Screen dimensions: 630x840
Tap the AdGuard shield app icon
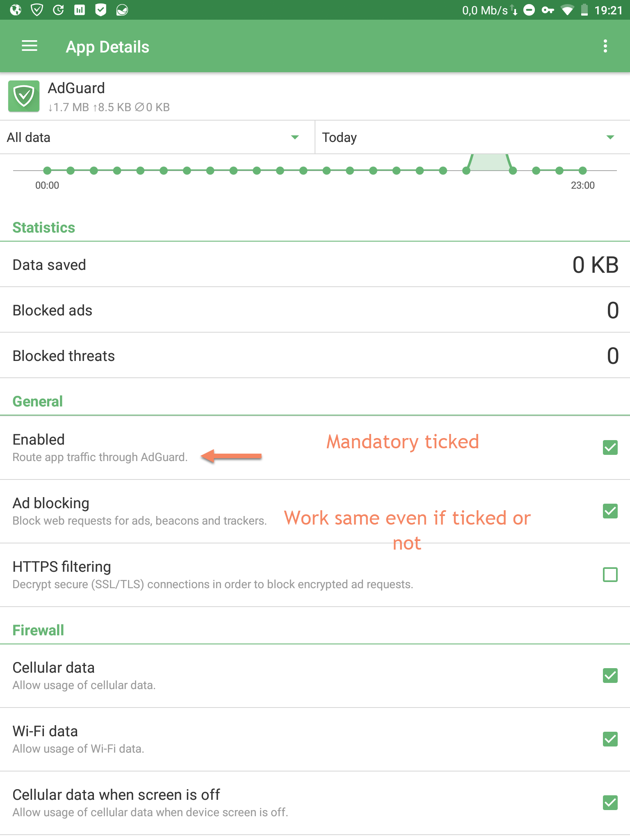coord(23,96)
